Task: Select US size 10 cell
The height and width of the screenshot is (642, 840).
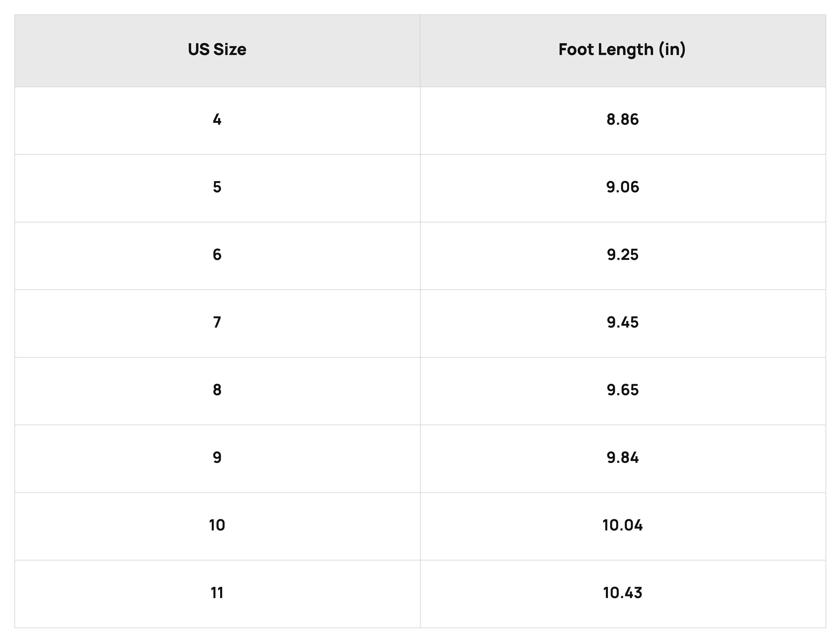Action: 217,526
